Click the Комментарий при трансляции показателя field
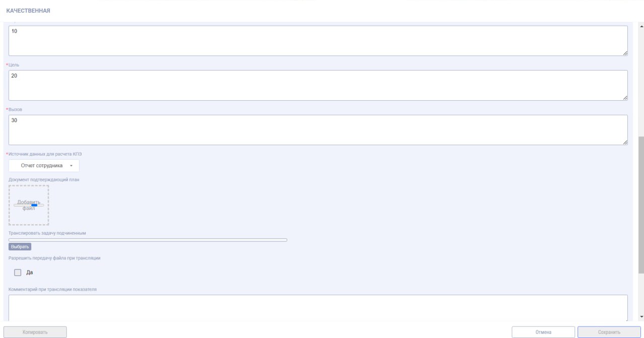The image size is (644, 338). point(317,307)
